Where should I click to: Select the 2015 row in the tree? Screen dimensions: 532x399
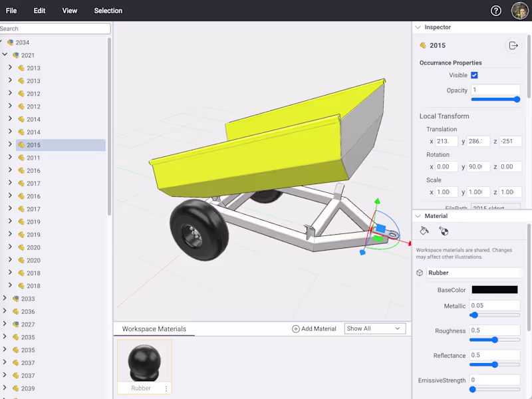coord(61,145)
